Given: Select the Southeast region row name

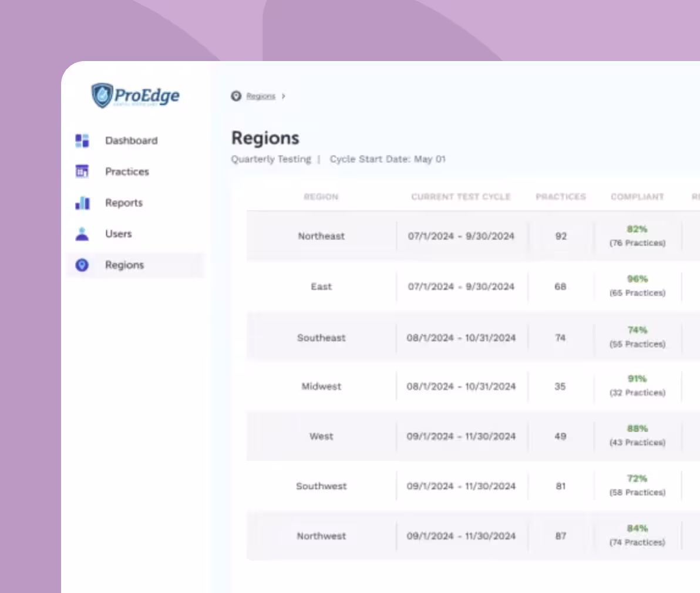Looking at the screenshot, I should coord(321,338).
